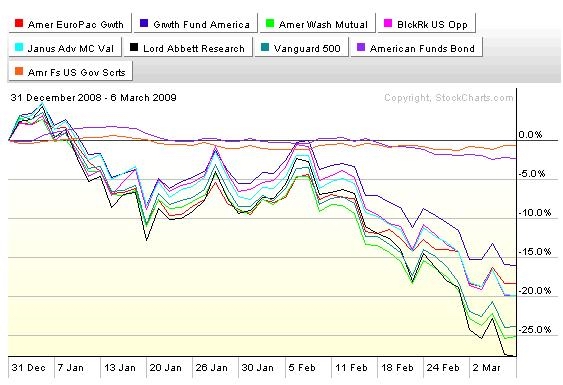Click the 2 Mar date axis label
Image resolution: width=563 pixels, height=385 pixels.
pos(486,368)
